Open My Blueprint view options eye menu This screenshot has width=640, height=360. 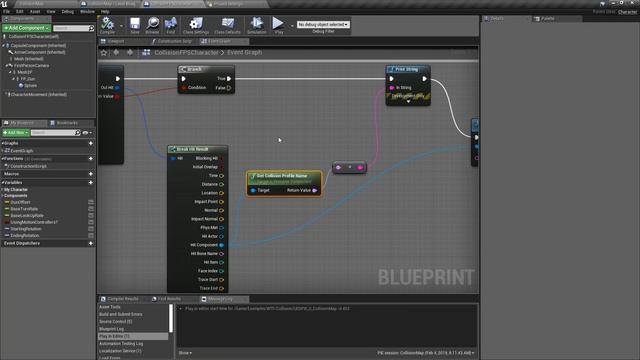tap(87, 133)
